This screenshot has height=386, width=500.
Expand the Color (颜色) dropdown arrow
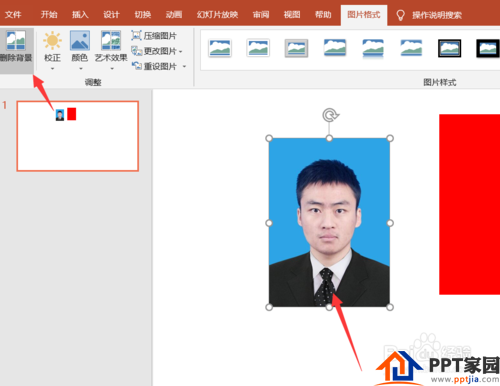coord(80,69)
